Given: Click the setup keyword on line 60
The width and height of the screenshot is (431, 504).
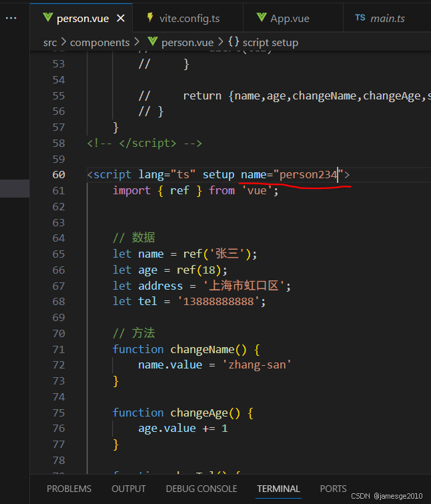Looking at the screenshot, I should tap(218, 175).
